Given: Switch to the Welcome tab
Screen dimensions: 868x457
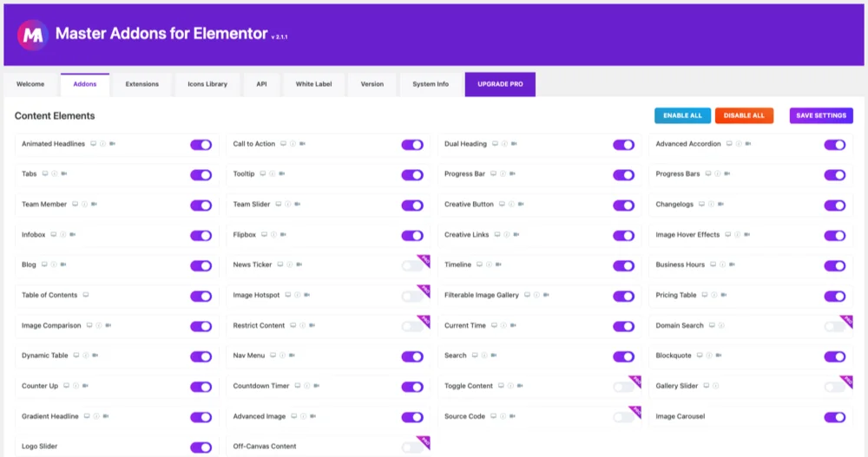Looking at the screenshot, I should (30, 84).
